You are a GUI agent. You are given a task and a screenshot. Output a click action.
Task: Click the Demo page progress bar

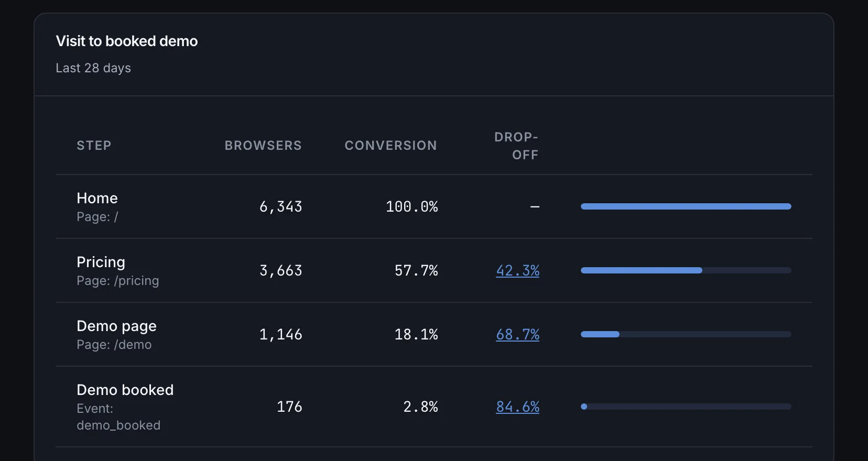pos(686,334)
